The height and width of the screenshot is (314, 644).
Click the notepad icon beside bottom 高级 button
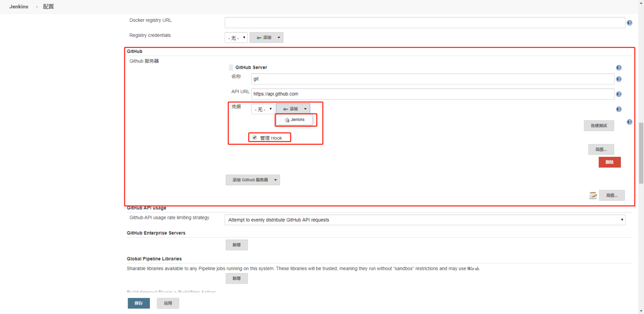[593, 195]
